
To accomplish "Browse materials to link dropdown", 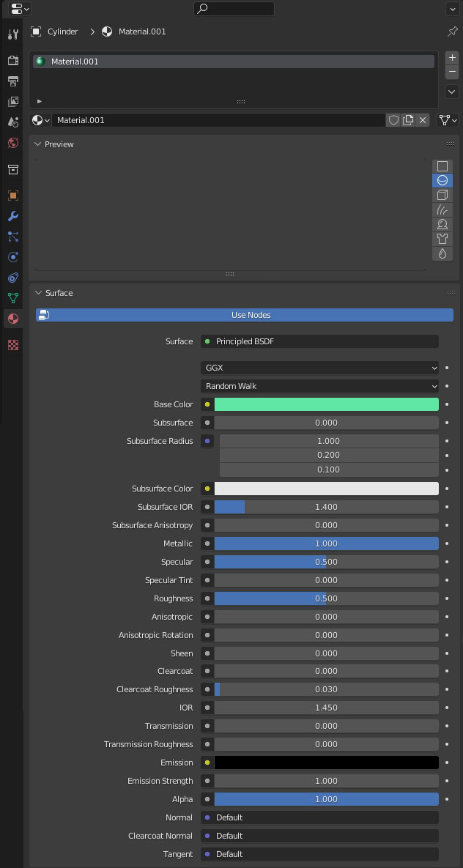I will (x=41, y=120).
